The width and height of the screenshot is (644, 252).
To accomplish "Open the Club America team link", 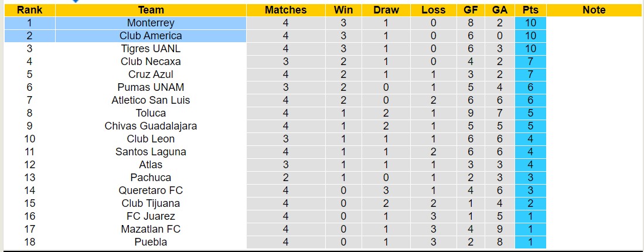I will 151,36.
